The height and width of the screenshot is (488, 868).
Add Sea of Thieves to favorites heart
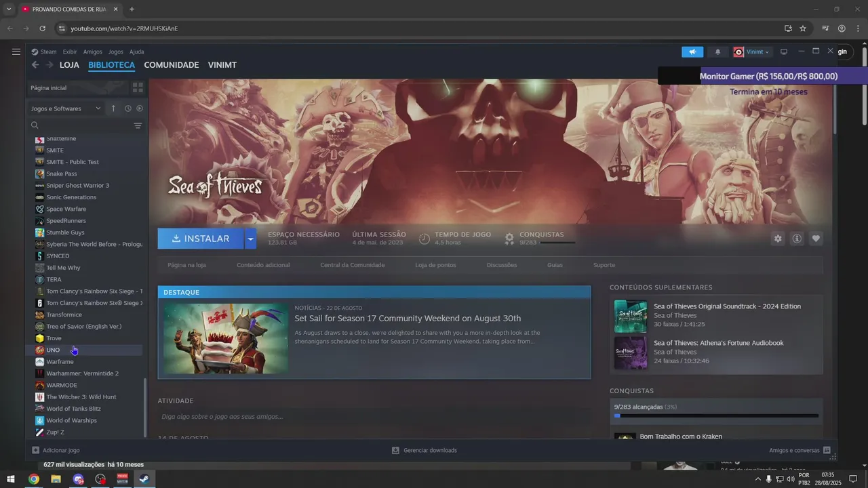coord(816,239)
